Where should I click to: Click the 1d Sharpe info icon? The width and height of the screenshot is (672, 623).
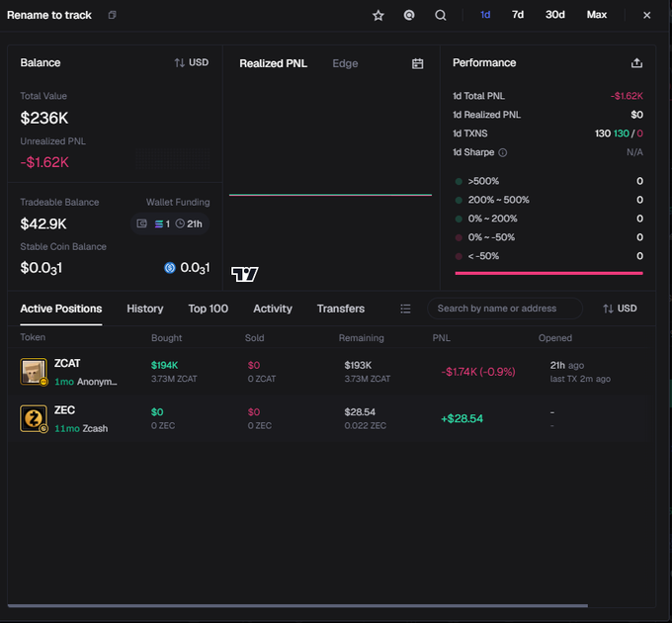pos(503,152)
